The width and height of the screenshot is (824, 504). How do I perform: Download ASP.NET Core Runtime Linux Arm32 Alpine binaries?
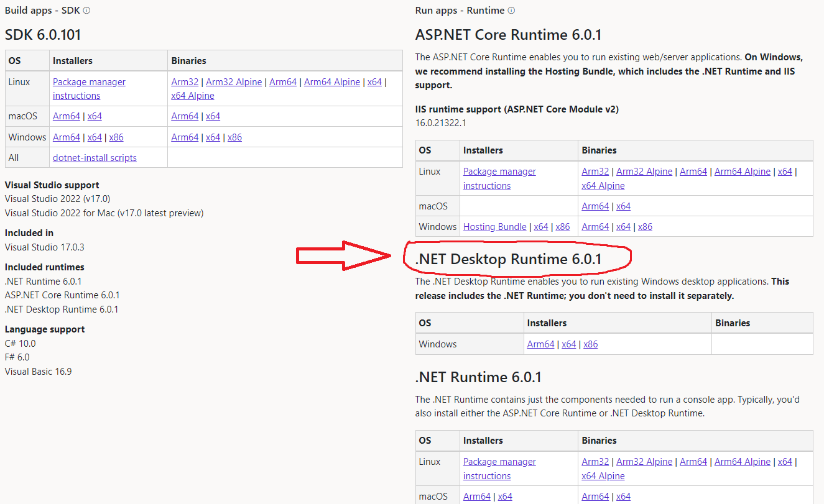[644, 172]
